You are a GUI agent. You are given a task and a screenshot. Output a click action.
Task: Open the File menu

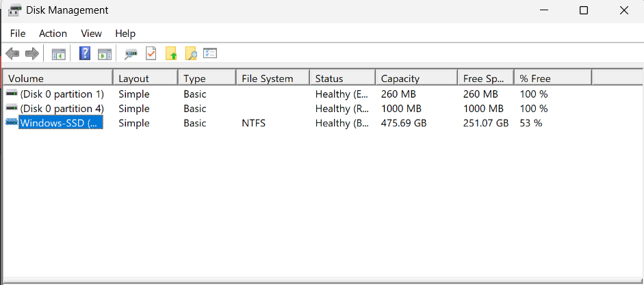click(x=18, y=33)
